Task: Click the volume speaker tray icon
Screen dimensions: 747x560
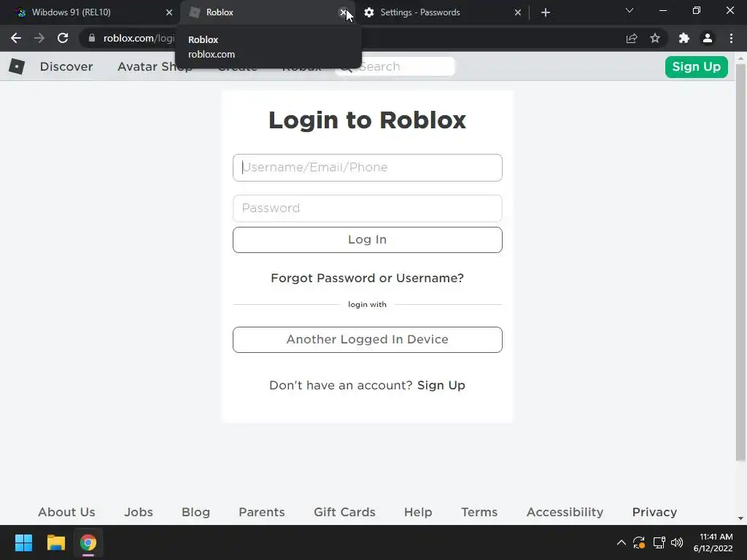Action: [x=677, y=542]
